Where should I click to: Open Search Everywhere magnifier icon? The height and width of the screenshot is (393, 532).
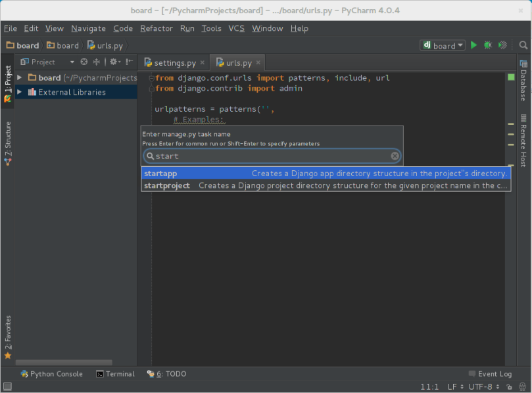(x=523, y=45)
